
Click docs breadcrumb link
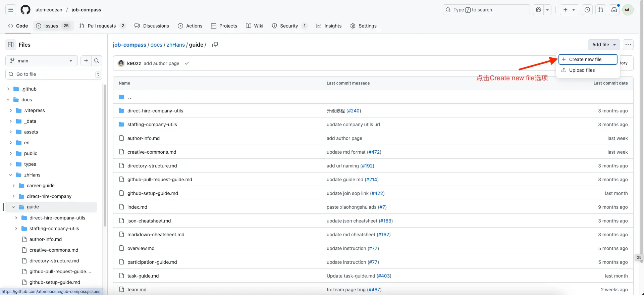156,45
